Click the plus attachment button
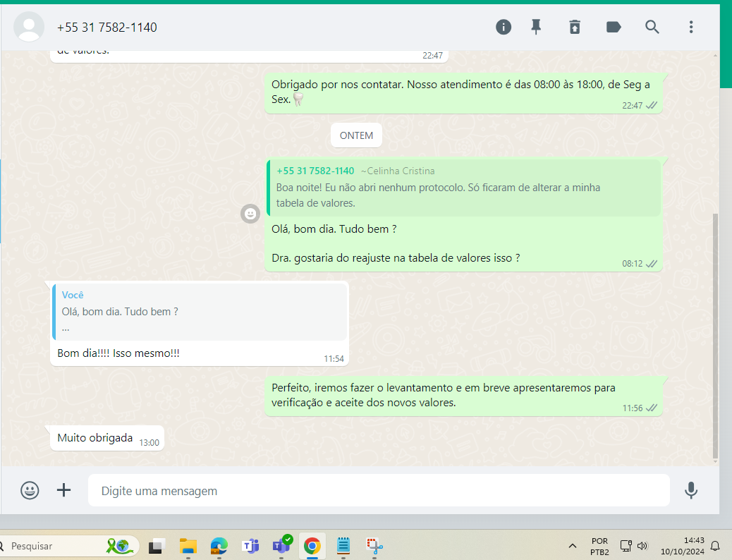The height and width of the screenshot is (560, 732). click(64, 490)
